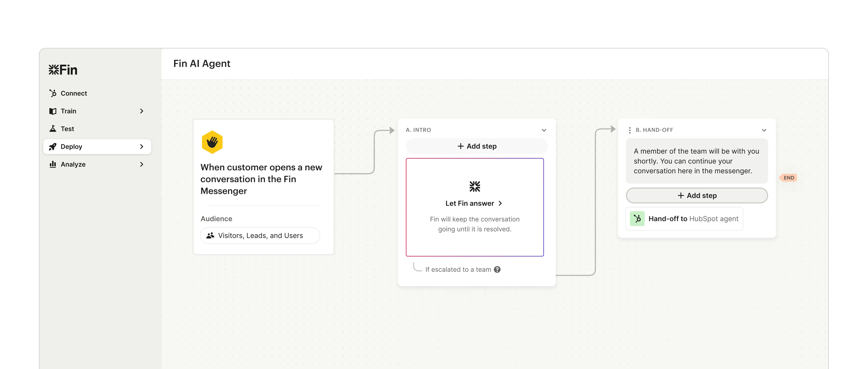Click Add step in the A. INTRO panel
868x369 pixels.
point(476,146)
